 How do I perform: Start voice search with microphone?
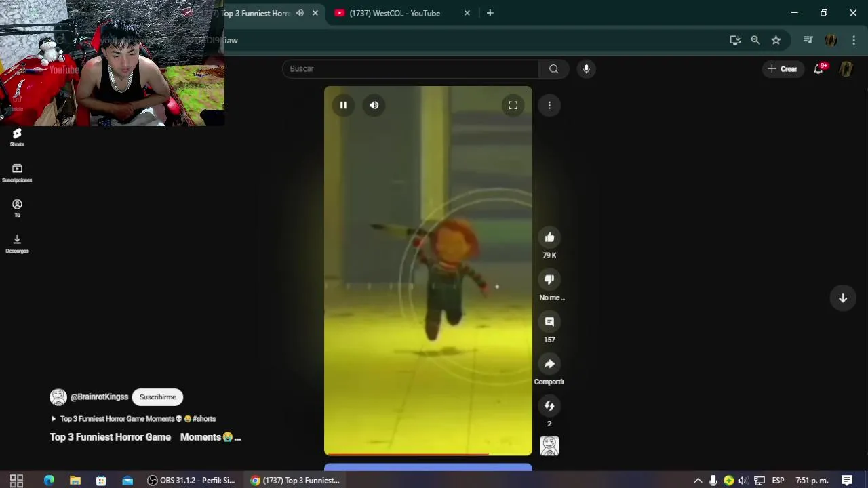(x=587, y=68)
